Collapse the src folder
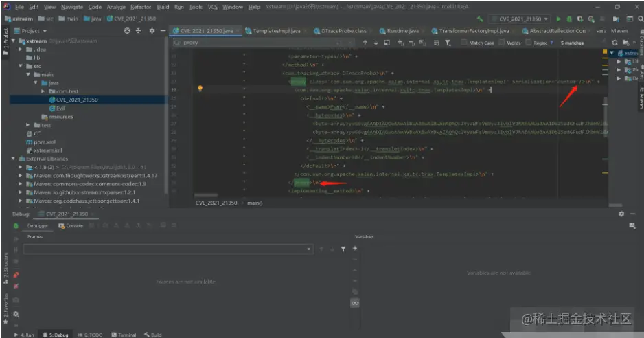 tap(21, 66)
